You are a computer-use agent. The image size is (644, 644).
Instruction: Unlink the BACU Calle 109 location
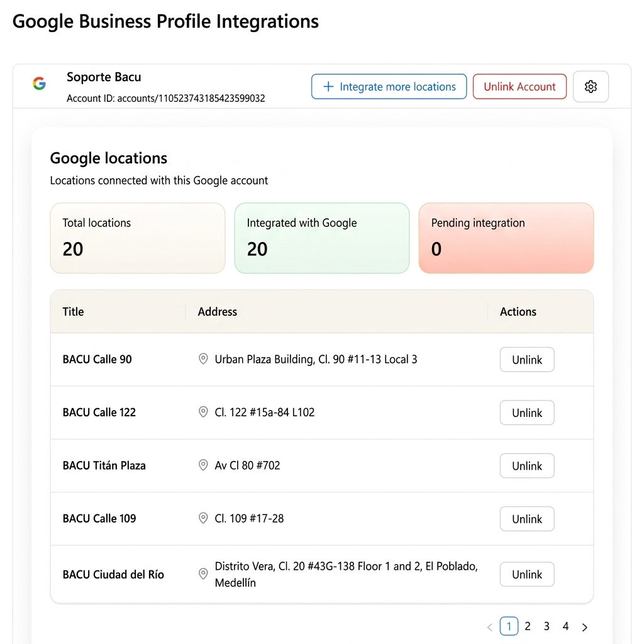coord(527,519)
